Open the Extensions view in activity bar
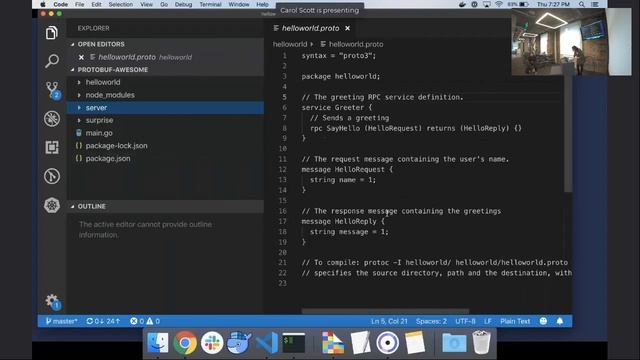The width and height of the screenshot is (640, 360). [52, 147]
